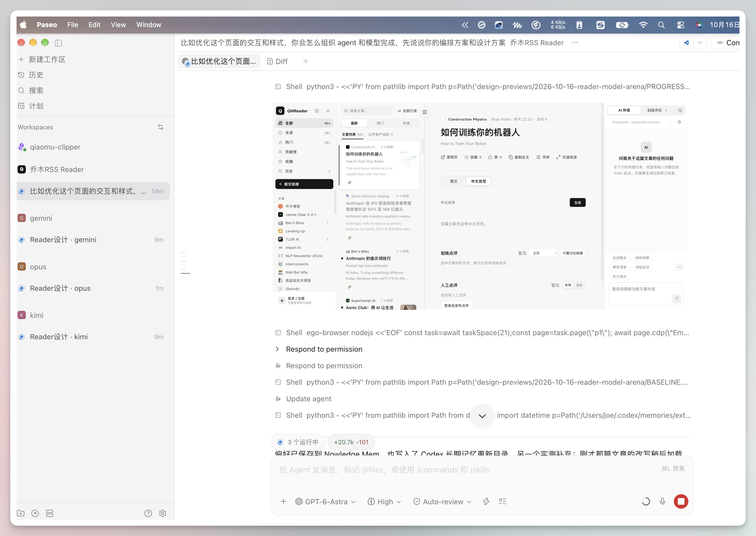Switch to the Diff tab
The height and width of the screenshot is (536, 756).
click(x=278, y=61)
